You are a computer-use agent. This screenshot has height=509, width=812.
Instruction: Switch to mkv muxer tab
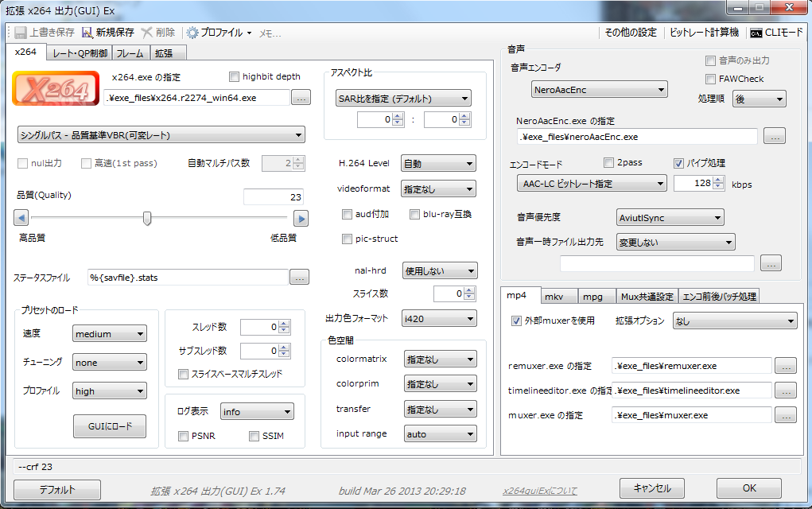click(559, 296)
